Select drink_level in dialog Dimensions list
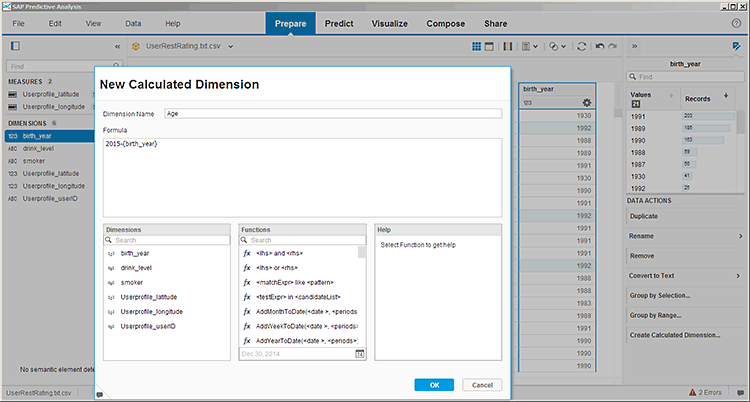This screenshot has height=402, width=750. [136, 268]
